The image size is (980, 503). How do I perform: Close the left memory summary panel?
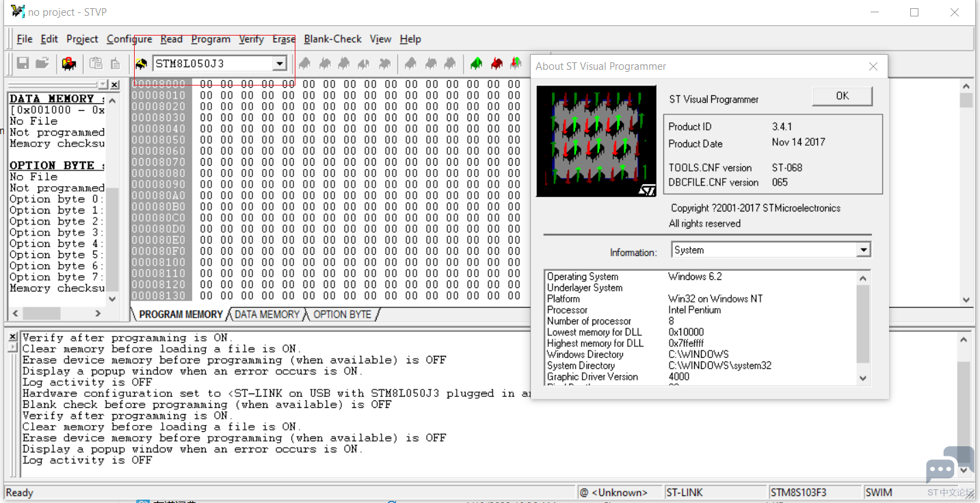114,85
